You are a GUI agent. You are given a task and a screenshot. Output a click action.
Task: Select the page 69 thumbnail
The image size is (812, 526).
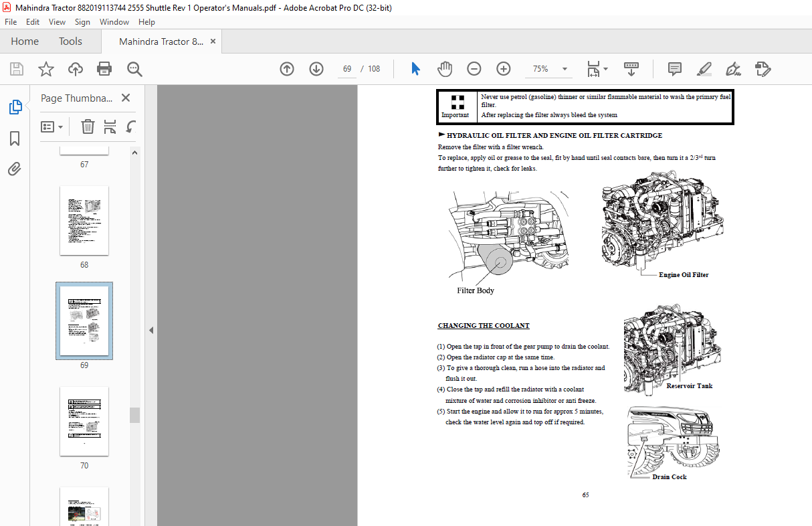[84, 321]
